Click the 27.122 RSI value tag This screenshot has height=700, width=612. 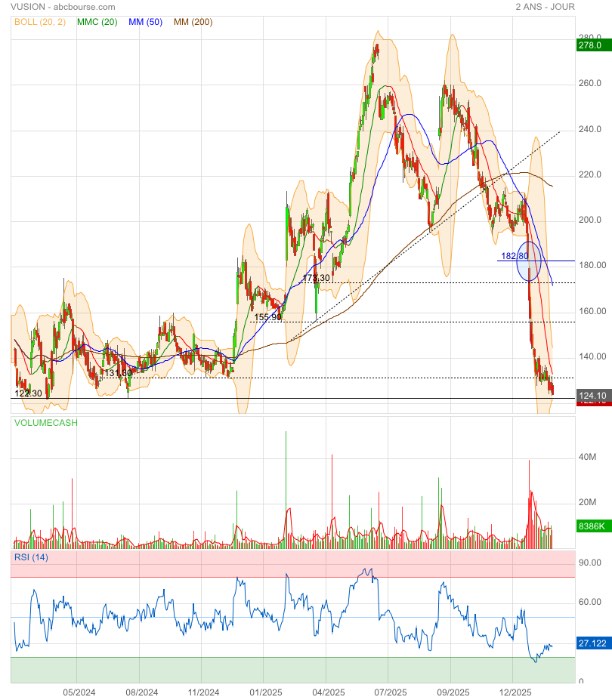[x=592, y=643]
